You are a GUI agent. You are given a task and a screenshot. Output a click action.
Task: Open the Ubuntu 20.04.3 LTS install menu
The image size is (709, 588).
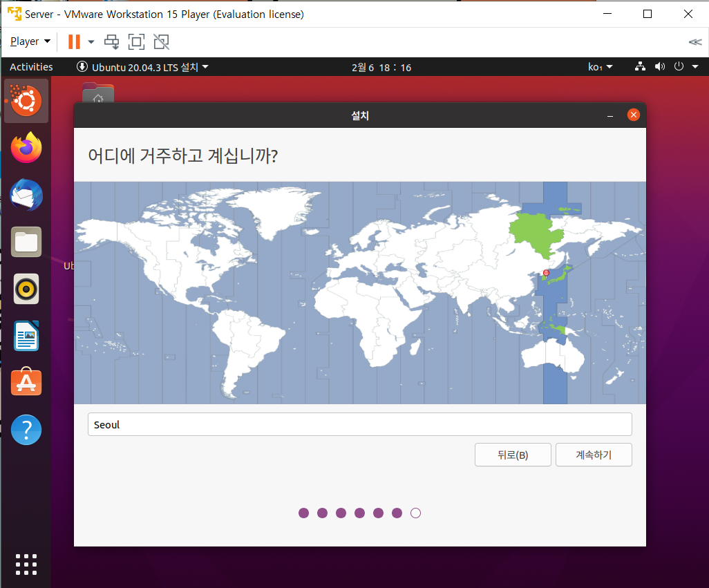click(x=142, y=67)
